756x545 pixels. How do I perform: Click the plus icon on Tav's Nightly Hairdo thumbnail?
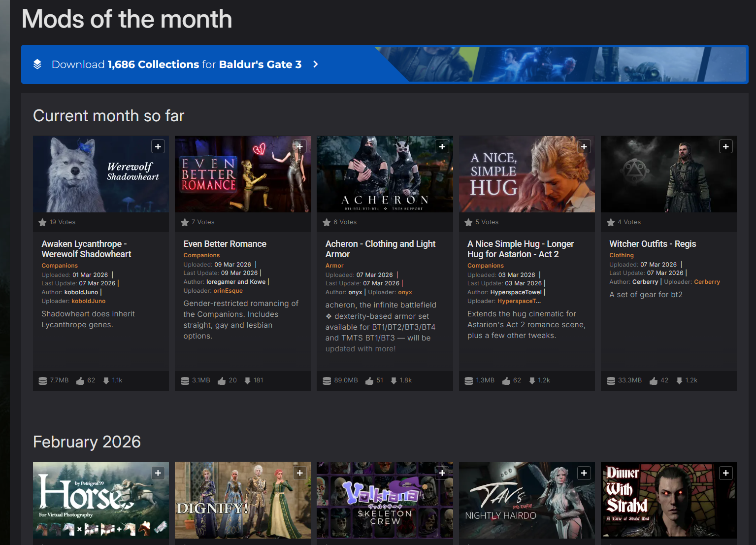[584, 473]
